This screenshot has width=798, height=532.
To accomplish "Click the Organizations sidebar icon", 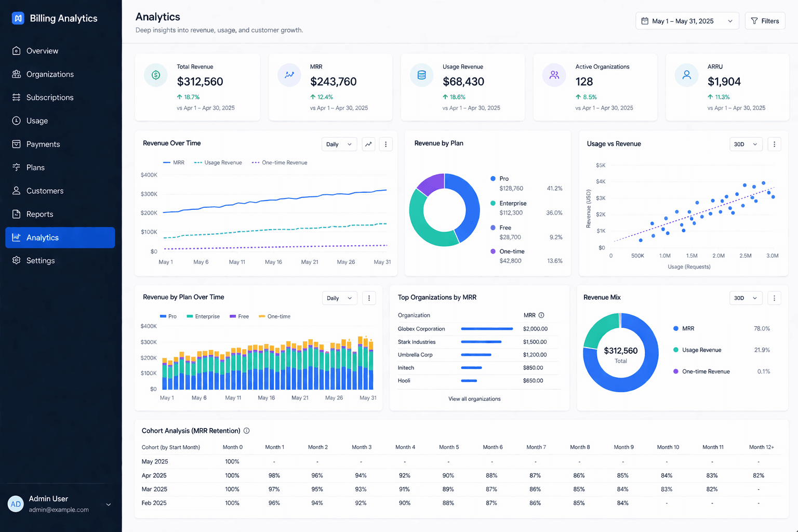I will tap(17, 74).
